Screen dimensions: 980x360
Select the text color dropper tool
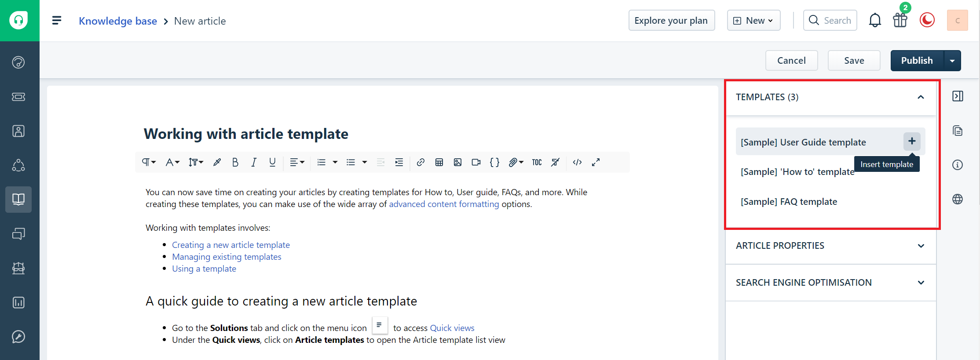click(217, 162)
